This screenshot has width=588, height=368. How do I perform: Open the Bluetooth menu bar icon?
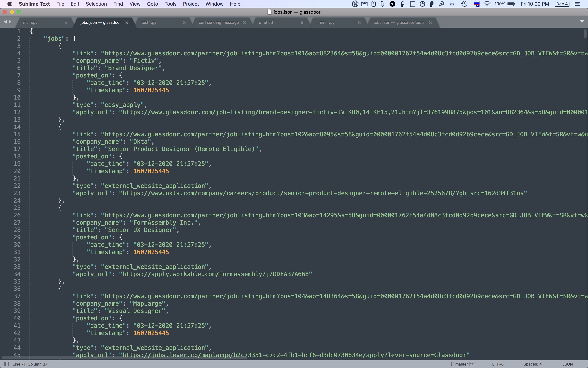coord(452,4)
